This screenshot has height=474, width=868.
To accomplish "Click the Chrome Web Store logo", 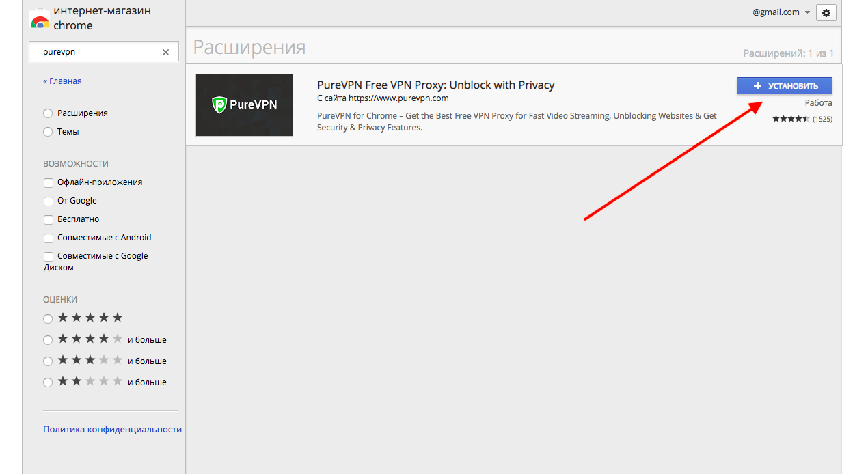I will pyautogui.click(x=40, y=19).
